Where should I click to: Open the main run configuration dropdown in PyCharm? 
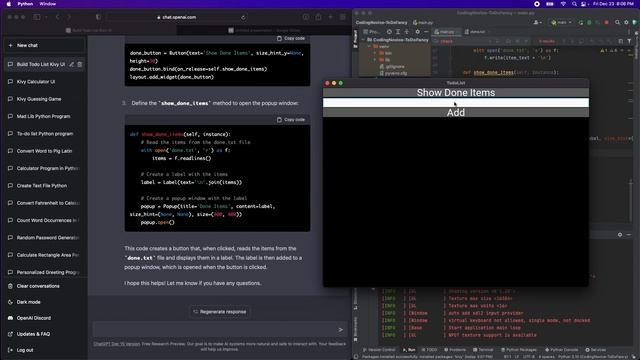coord(562,23)
